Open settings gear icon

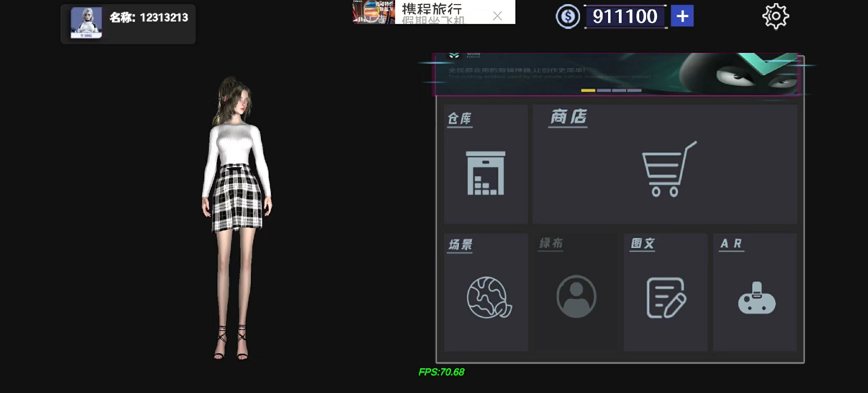[775, 17]
